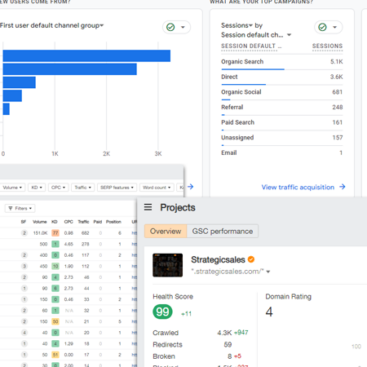
Task: Expand the SERP features filter
Action: [117, 187]
